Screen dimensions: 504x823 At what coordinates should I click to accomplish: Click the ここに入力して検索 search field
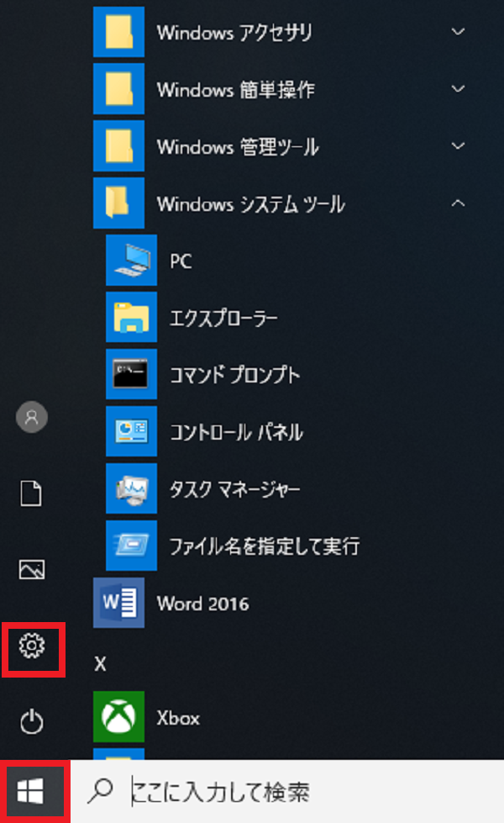pyautogui.click(x=287, y=791)
